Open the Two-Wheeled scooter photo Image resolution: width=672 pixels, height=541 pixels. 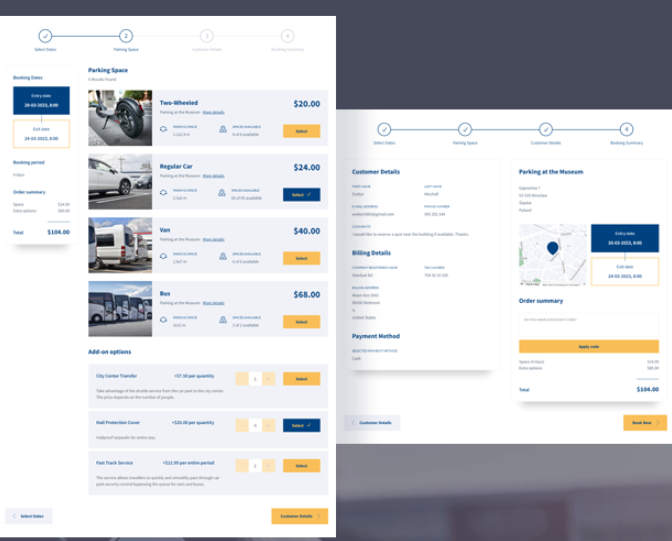pyautogui.click(x=120, y=118)
